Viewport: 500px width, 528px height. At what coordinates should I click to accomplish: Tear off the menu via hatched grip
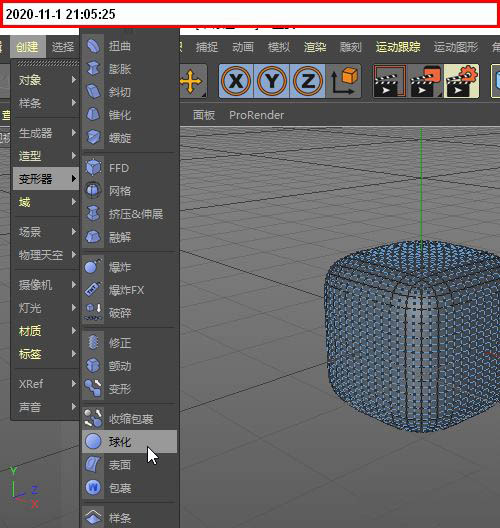click(47, 63)
